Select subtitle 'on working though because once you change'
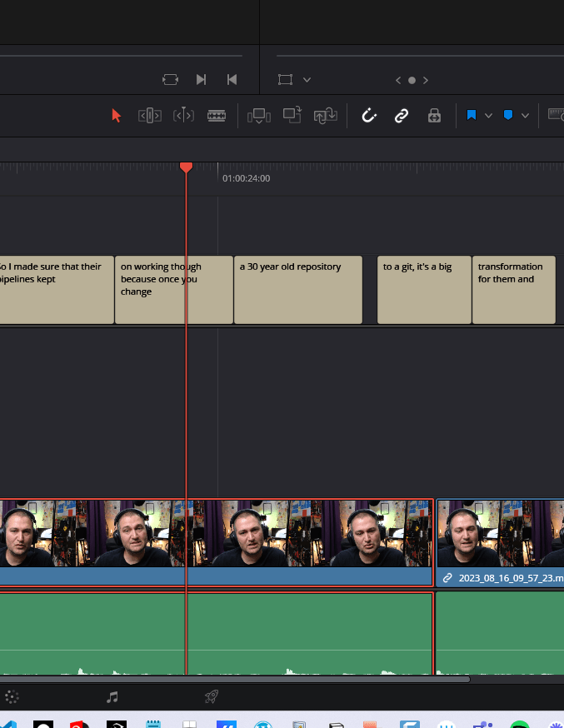The height and width of the screenshot is (728, 564). [x=174, y=290]
